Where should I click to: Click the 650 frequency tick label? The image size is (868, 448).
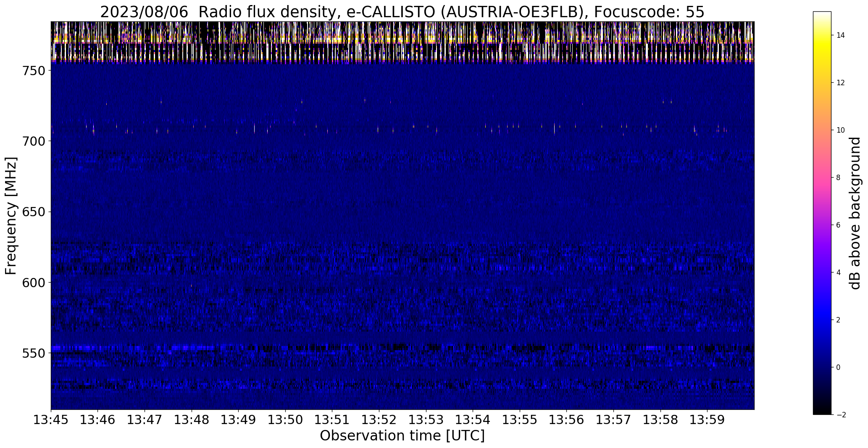click(33, 212)
